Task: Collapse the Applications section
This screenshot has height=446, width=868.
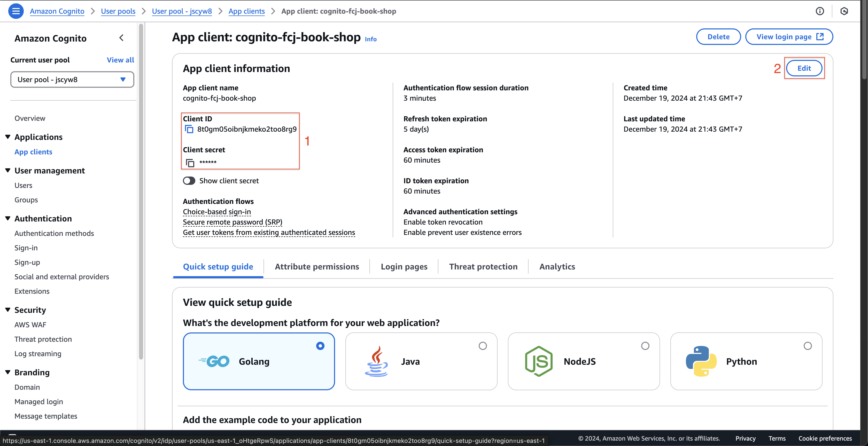Action: 8,137
